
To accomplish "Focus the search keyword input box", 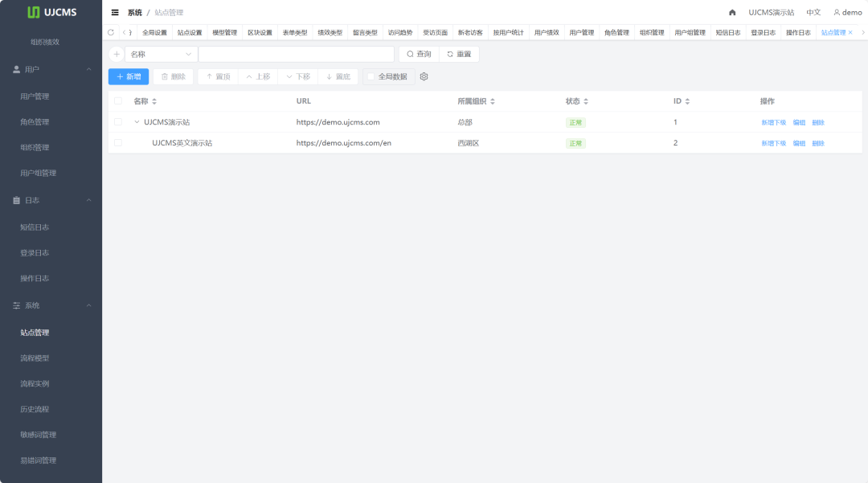I will pyautogui.click(x=296, y=54).
